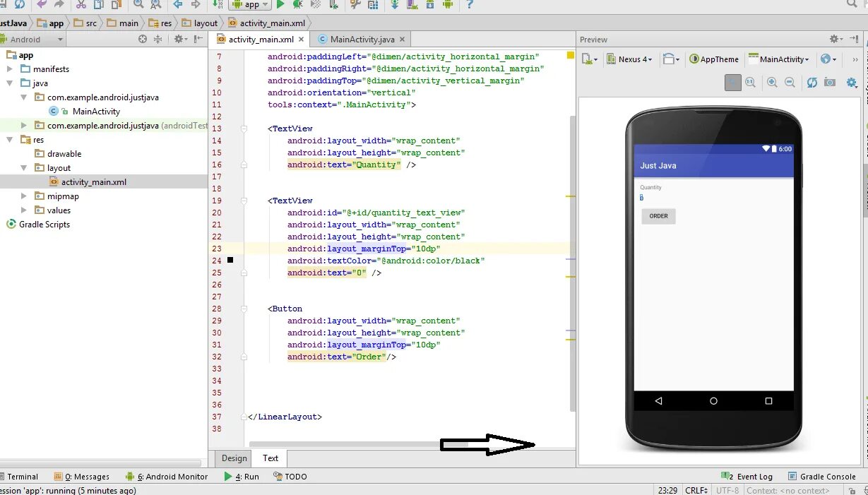Click the Make Project icon
868x495 pixels.
(218, 5)
